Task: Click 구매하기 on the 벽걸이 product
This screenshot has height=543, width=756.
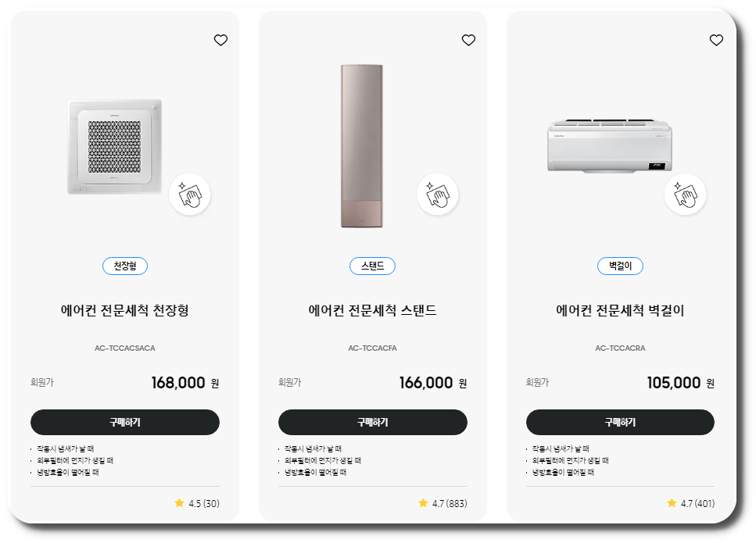Action: 620,422
